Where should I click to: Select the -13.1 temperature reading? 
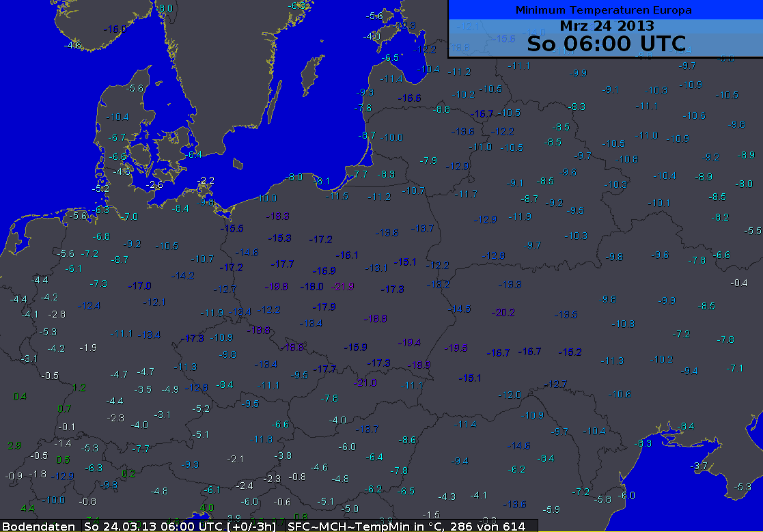[x=376, y=268]
